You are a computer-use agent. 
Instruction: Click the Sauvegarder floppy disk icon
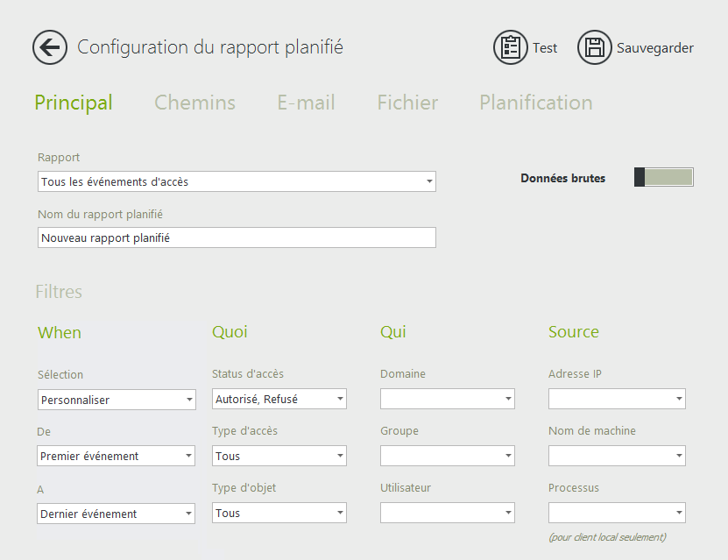pos(594,47)
